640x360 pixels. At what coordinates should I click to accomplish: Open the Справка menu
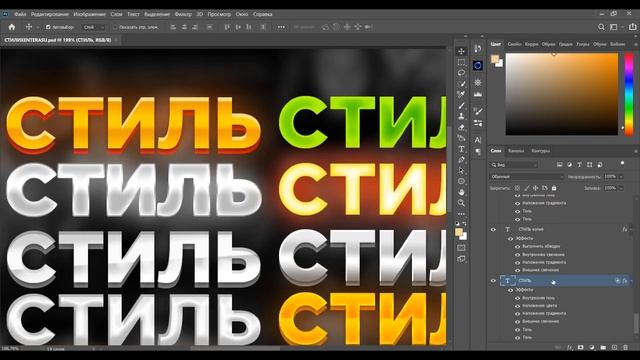click(x=262, y=14)
